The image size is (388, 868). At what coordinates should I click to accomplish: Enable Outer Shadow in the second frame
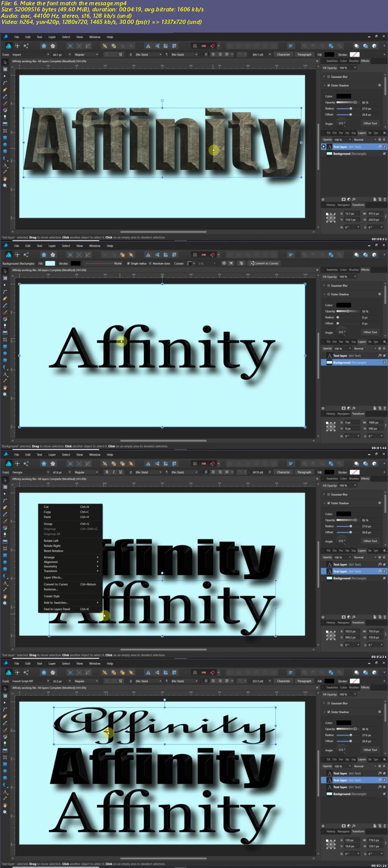(x=329, y=294)
